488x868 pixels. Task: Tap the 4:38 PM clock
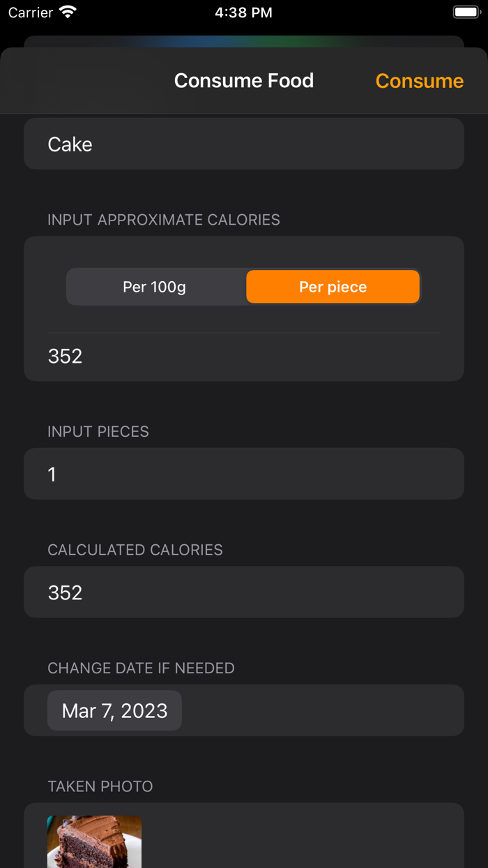coord(244,13)
